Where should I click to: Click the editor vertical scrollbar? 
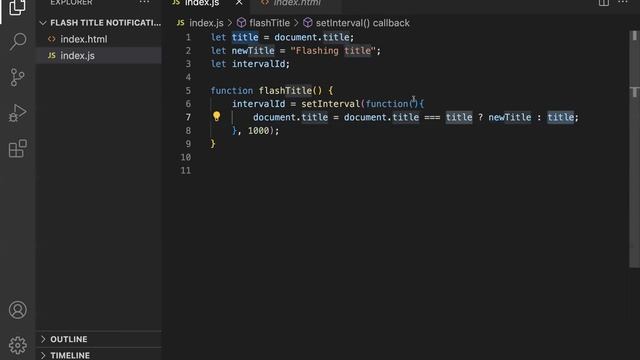pos(634,149)
